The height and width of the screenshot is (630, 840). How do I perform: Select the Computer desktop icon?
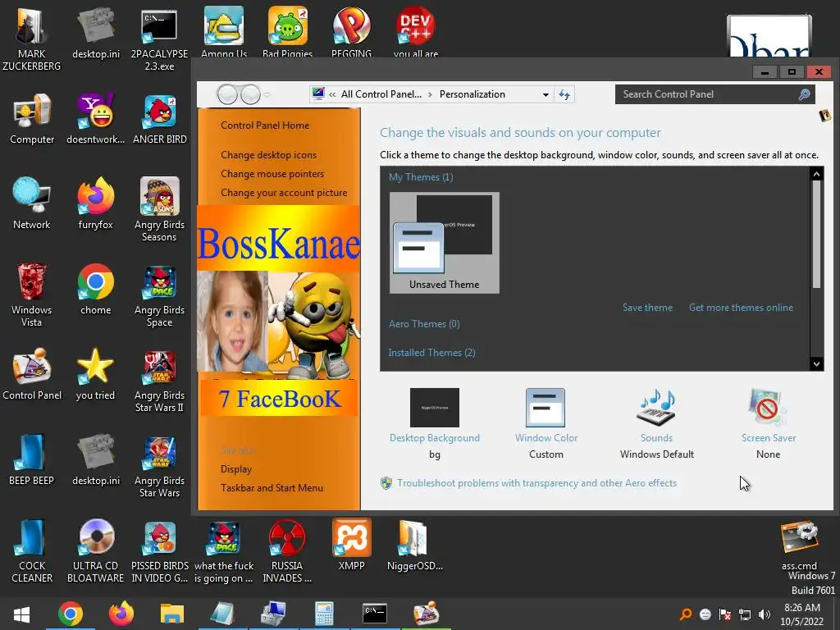pyautogui.click(x=32, y=120)
